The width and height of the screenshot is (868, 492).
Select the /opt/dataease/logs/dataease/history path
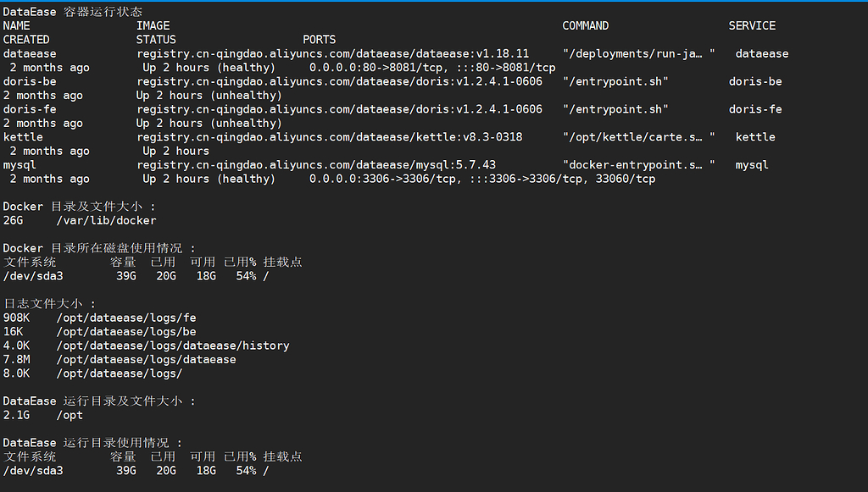[x=173, y=346]
